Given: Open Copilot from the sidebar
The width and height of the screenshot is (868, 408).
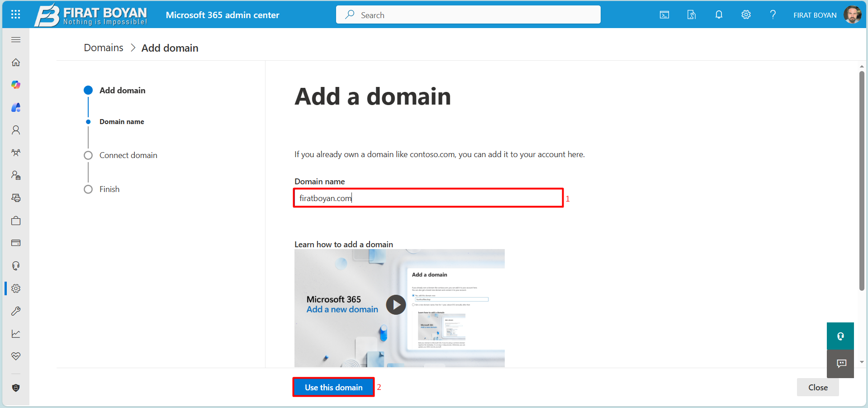Looking at the screenshot, I should click(15, 85).
